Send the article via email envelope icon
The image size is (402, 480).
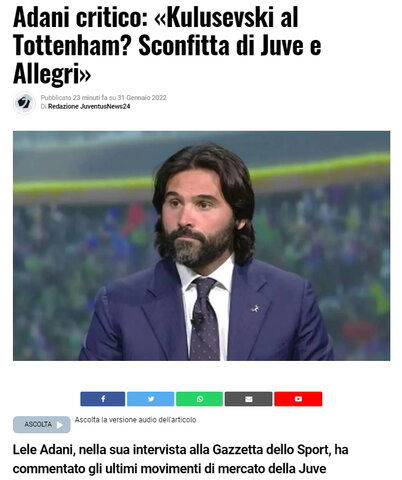coord(248,399)
